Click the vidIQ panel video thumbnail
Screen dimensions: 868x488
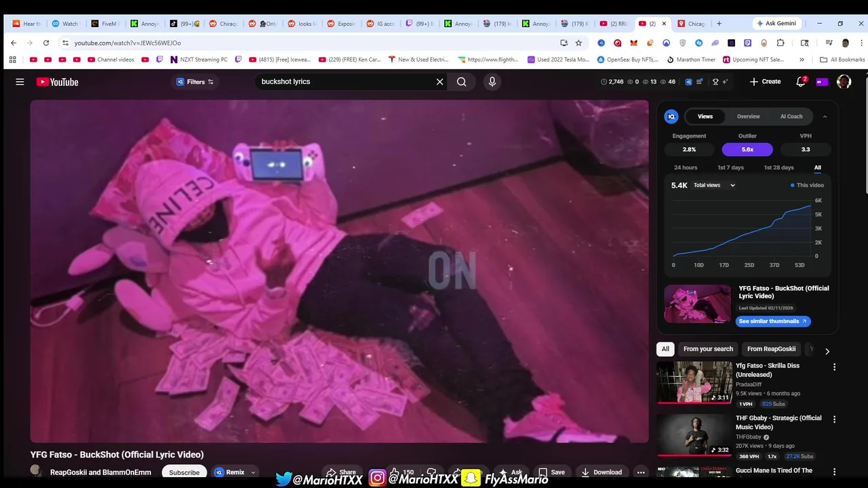tap(698, 304)
